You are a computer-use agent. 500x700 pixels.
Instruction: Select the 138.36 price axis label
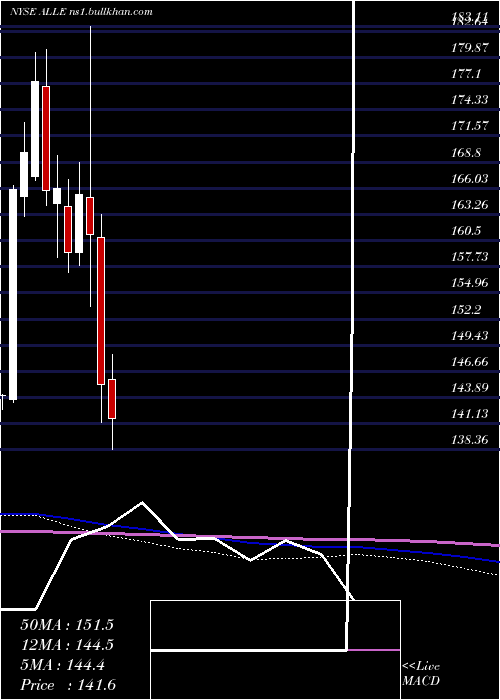(469, 440)
